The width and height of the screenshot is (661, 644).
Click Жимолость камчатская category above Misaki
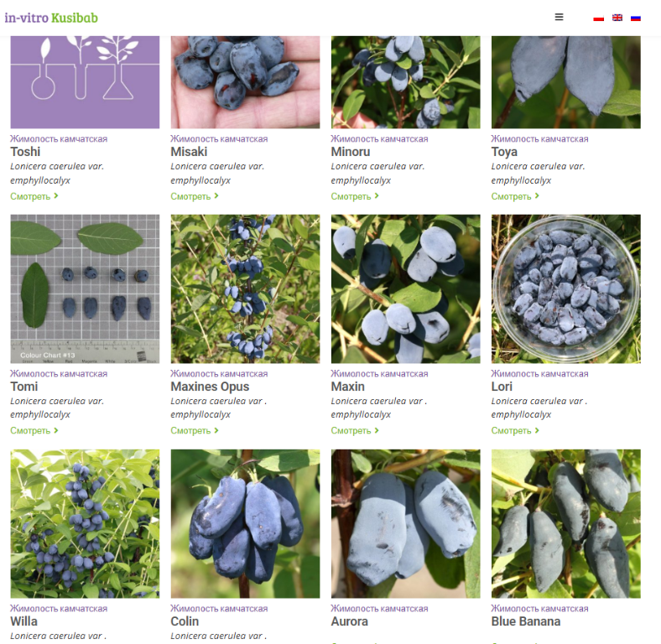click(219, 138)
